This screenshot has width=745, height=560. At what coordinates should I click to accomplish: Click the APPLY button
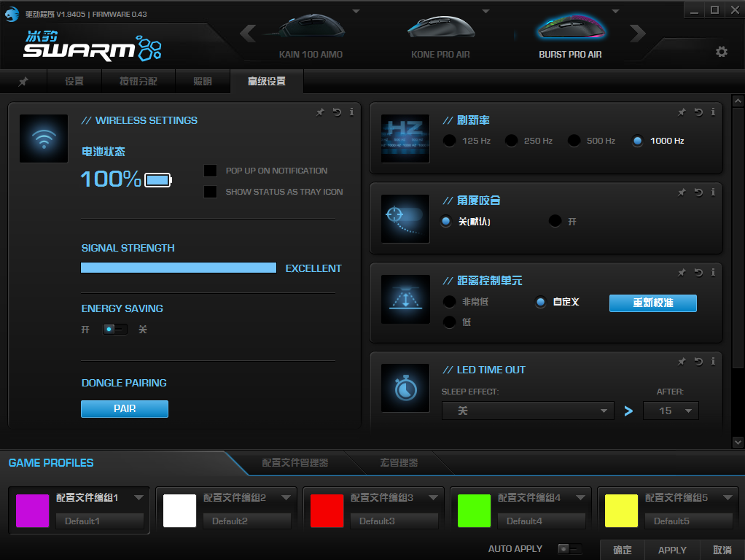click(x=672, y=550)
